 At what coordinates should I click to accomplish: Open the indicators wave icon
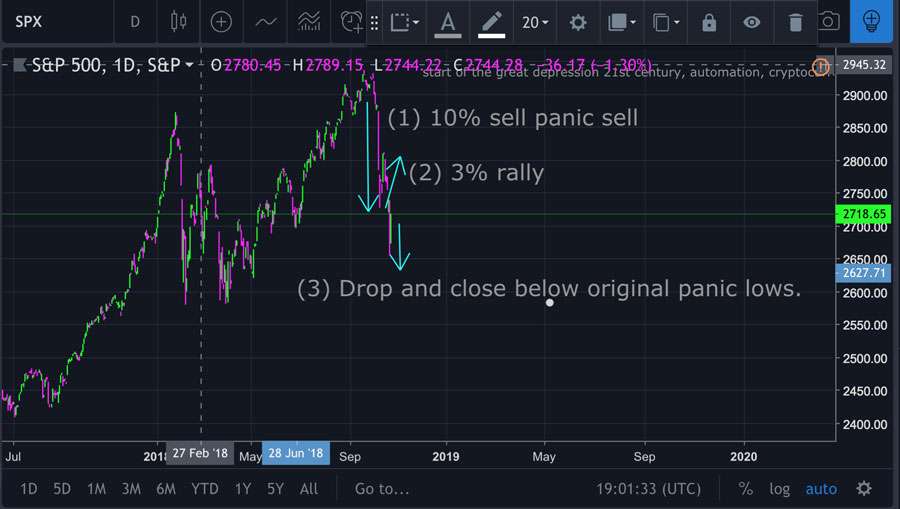pyautogui.click(x=266, y=22)
